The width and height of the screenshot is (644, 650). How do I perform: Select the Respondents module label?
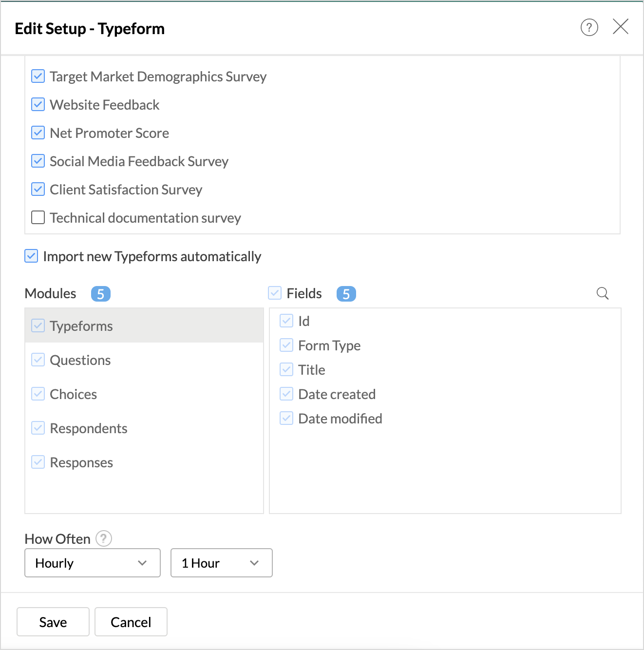coord(89,428)
